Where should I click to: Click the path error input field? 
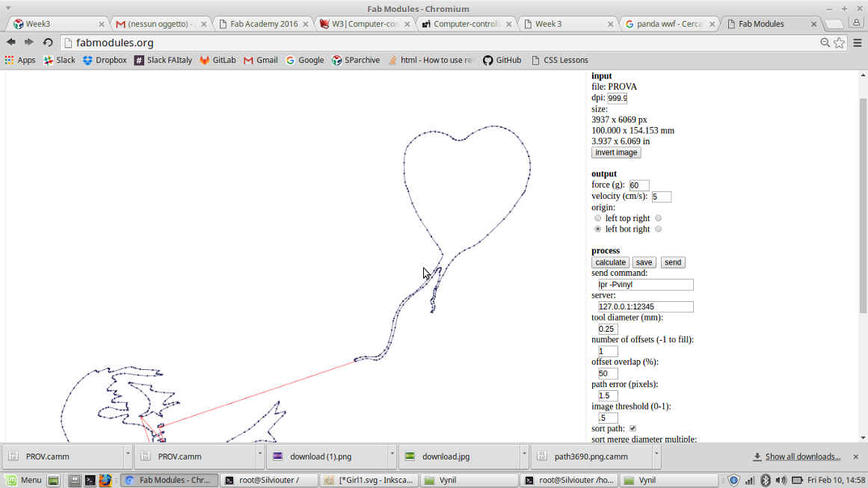[608, 395]
